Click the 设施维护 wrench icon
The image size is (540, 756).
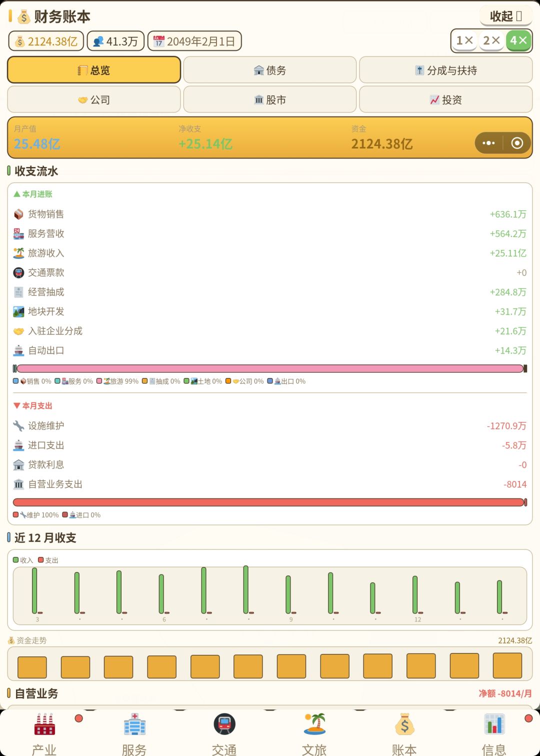(x=18, y=426)
